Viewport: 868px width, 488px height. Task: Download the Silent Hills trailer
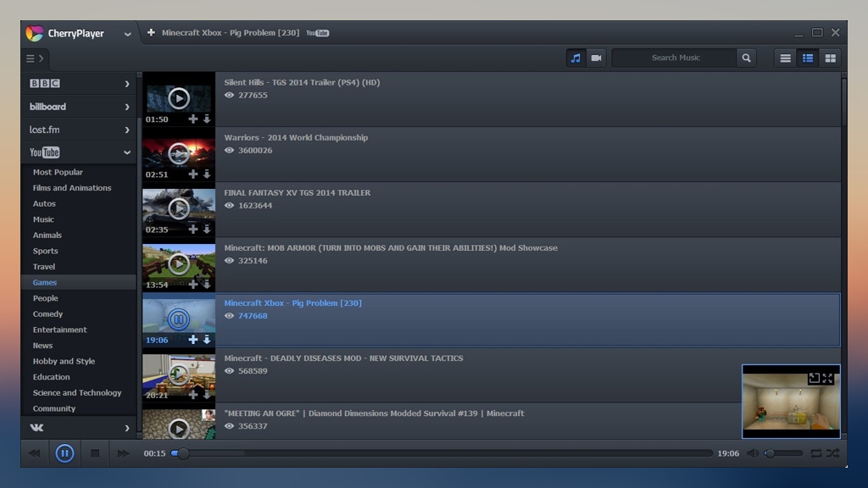tap(207, 119)
